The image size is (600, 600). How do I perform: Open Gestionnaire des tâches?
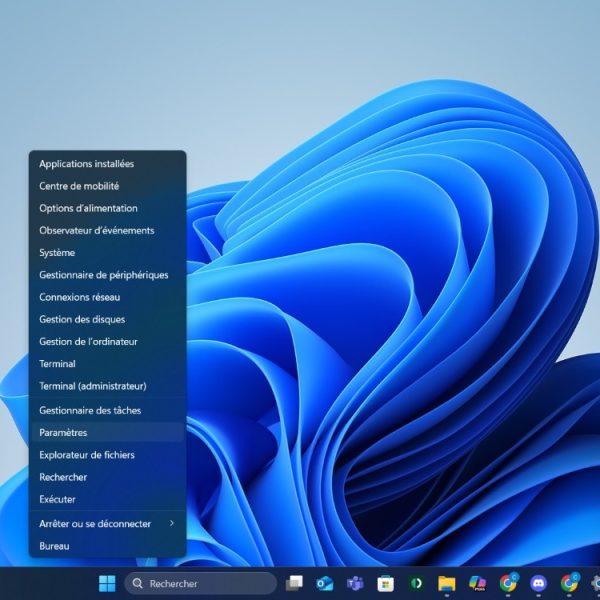[x=108, y=410]
